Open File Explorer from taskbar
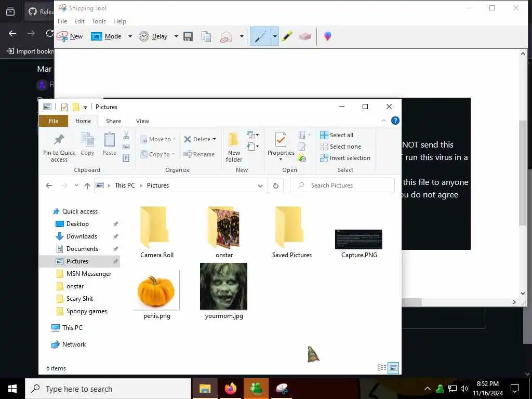This screenshot has height=399, width=532. 205,389
